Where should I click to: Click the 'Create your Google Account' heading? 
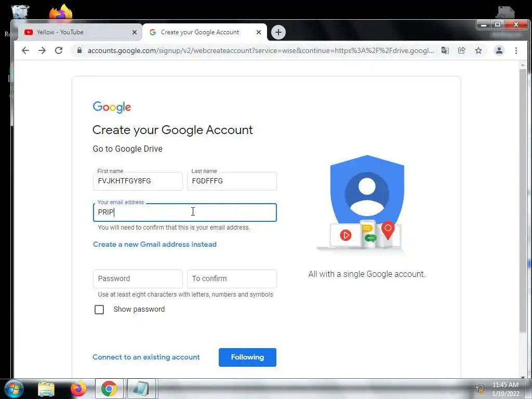tap(172, 130)
